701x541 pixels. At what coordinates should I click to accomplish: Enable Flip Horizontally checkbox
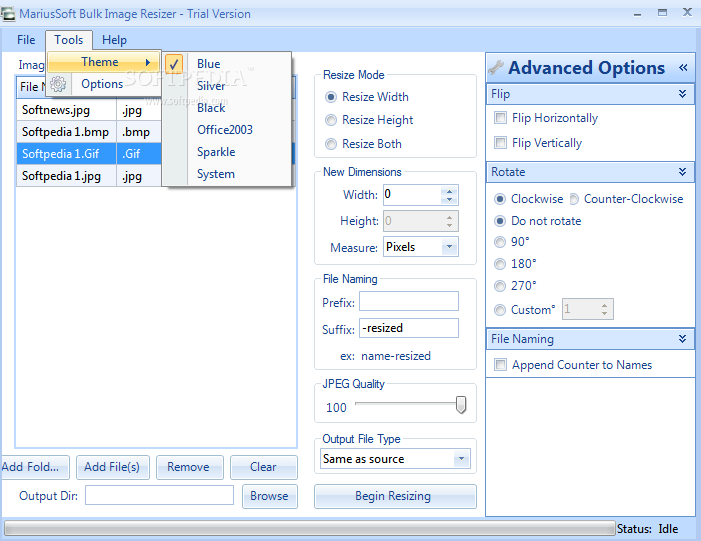(500, 118)
